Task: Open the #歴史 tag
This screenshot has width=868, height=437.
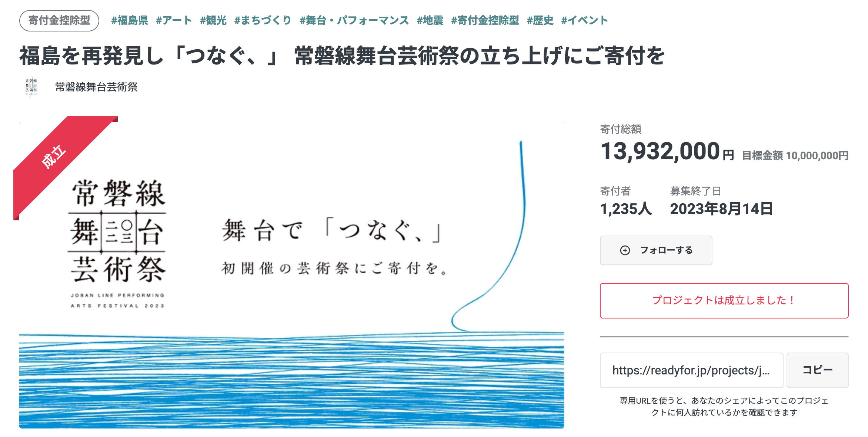Action: 540,21
